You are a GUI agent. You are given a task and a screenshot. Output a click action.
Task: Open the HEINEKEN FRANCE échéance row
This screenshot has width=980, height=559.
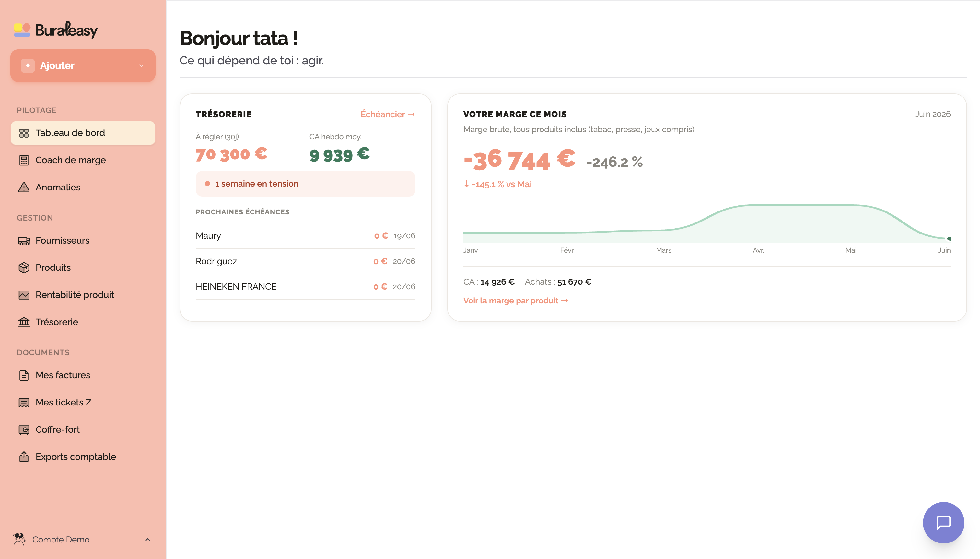[x=305, y=286]
